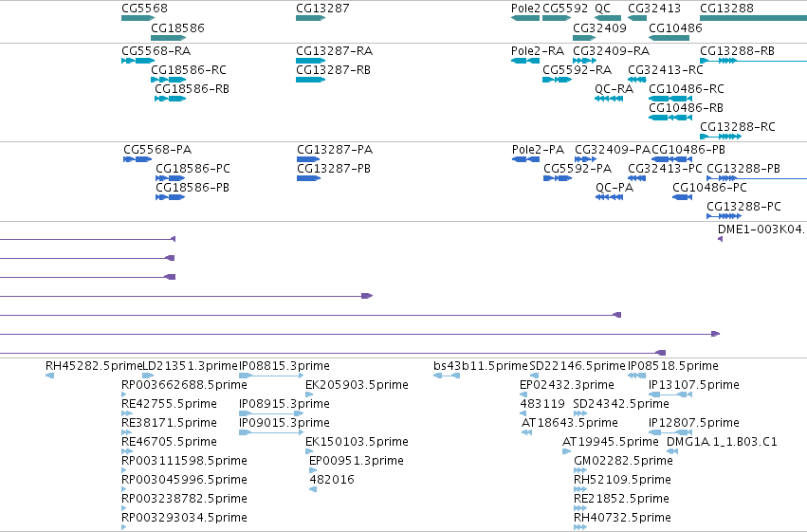Click the QC gene label

(602, 9)
